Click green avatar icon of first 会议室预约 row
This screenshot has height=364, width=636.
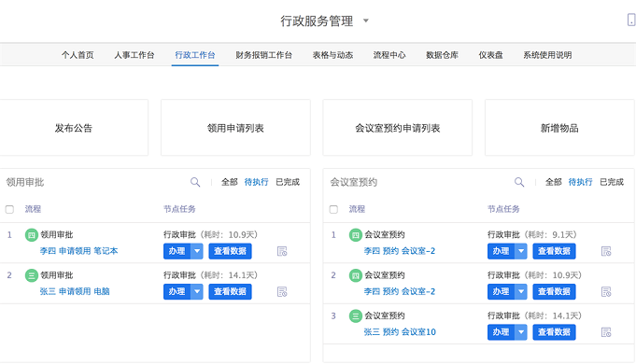(356, 234)
